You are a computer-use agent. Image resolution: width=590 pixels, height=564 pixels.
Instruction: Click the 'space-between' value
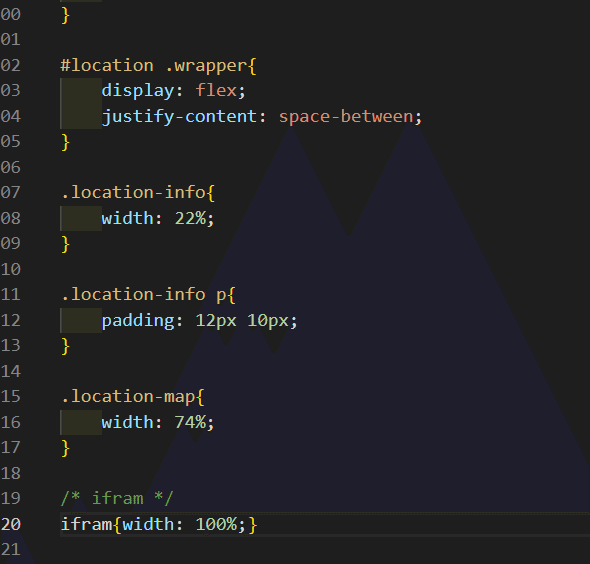point(346,117)
